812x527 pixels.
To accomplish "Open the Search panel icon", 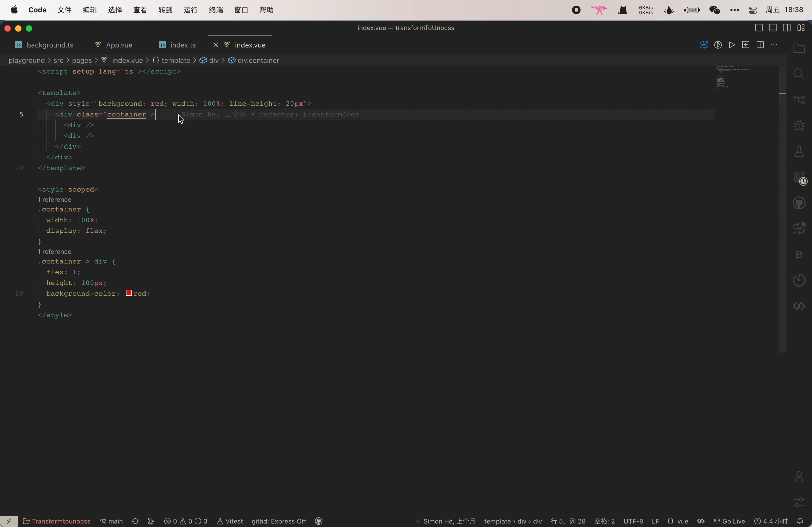I will click(799, 74).
